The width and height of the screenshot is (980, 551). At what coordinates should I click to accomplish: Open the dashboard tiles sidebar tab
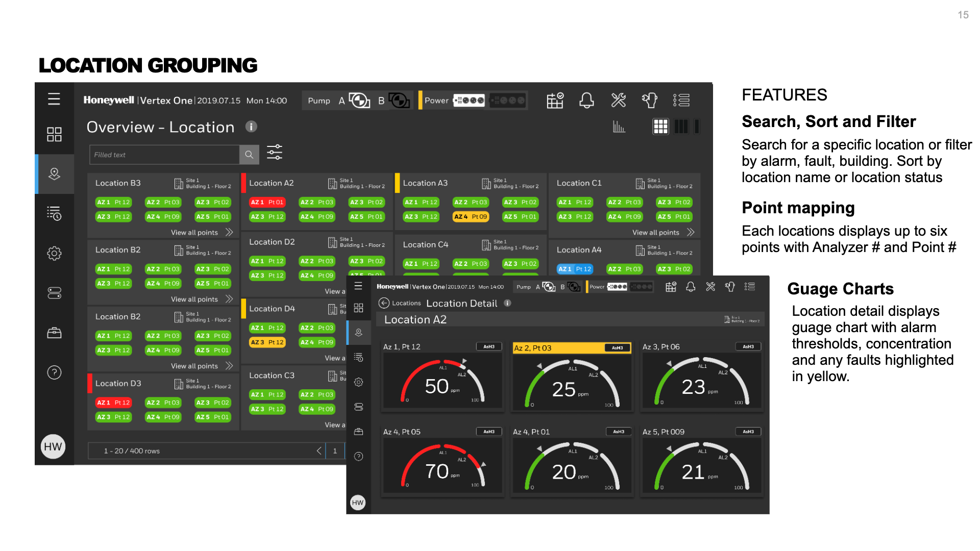[54, 134]
